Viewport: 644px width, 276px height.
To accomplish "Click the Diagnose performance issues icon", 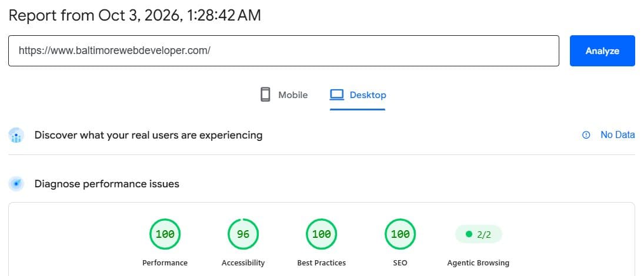I will (16, 184).
